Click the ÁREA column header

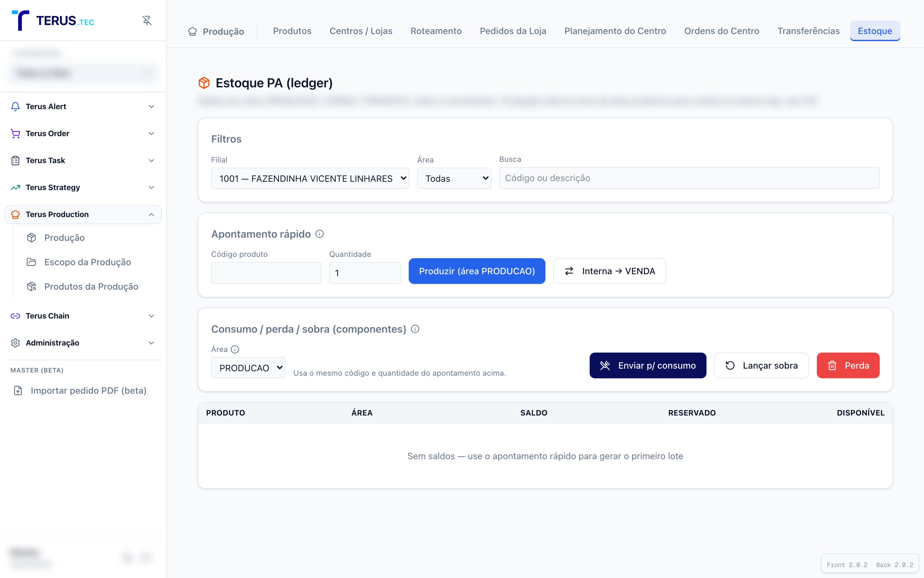pos(362,413)
